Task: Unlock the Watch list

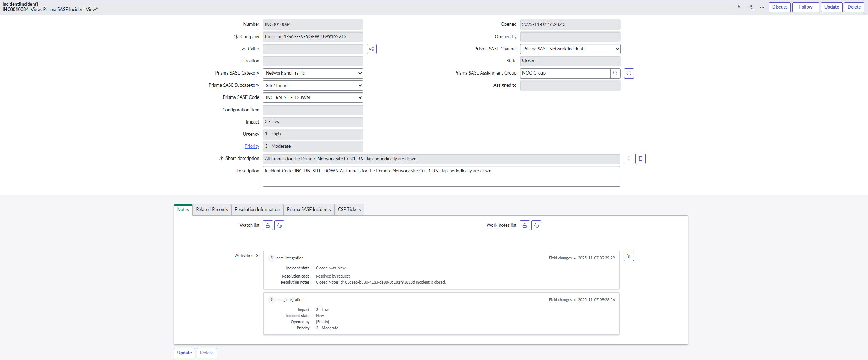Action: pyautogui.click(x=268, y=225)
